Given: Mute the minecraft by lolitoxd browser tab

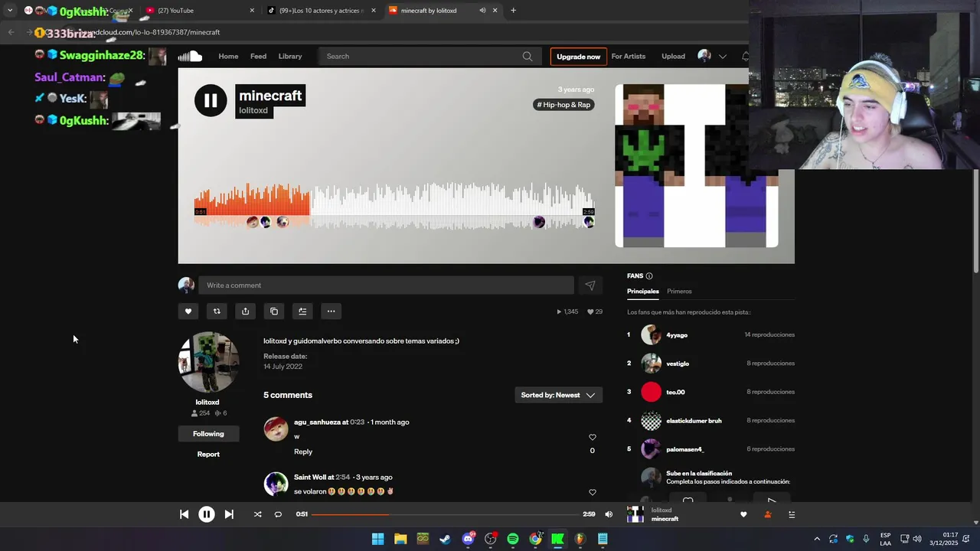Looking at the screenshot, I should tap(482, 11).
